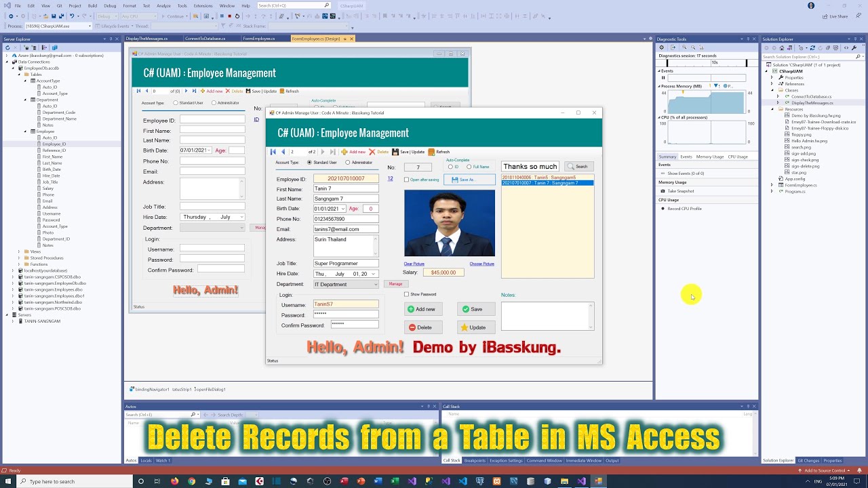Expand the Stored Procedures folder
Viewport: 868px width, 488px height.
(19, 258)
